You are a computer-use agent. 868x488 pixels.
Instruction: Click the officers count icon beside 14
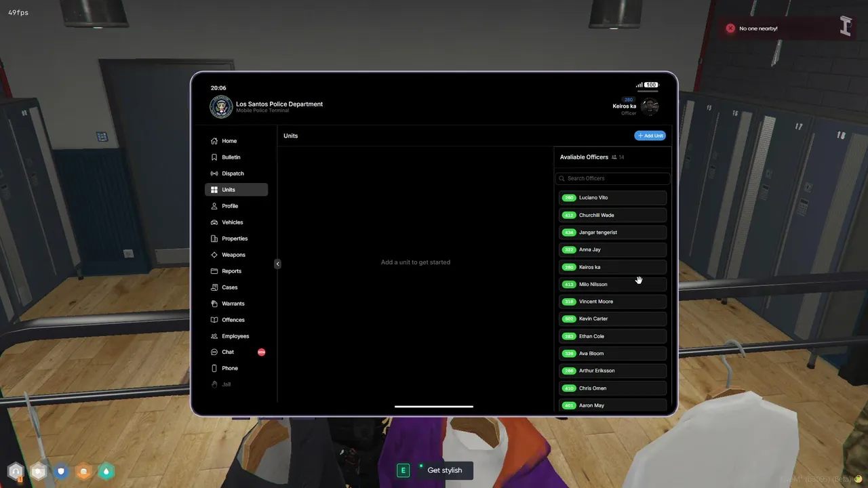click(614, 157)
